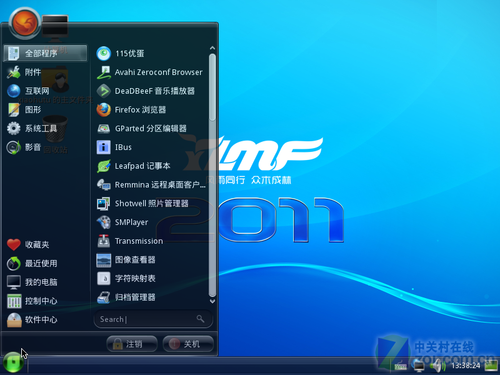Click the IBus icon
Screen dimensions: 500x375
pyautogui.click(x=104, y=147)
